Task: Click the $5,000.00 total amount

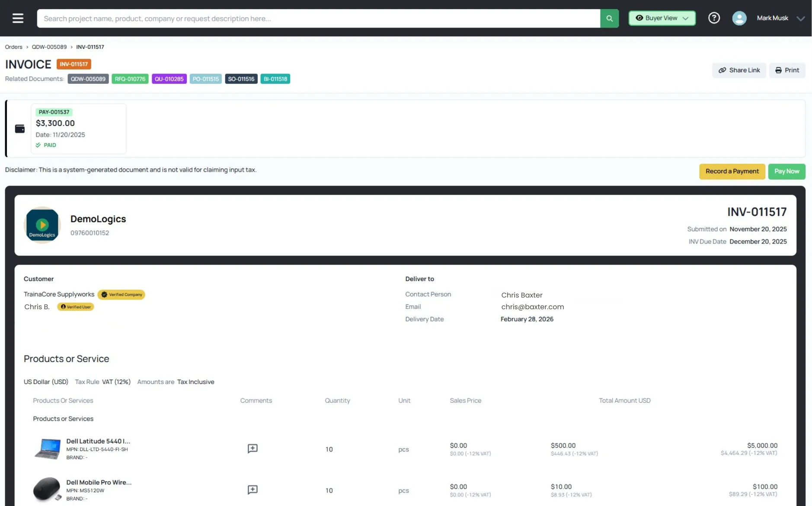Action: pyautogui.click(x=762, y=445)
